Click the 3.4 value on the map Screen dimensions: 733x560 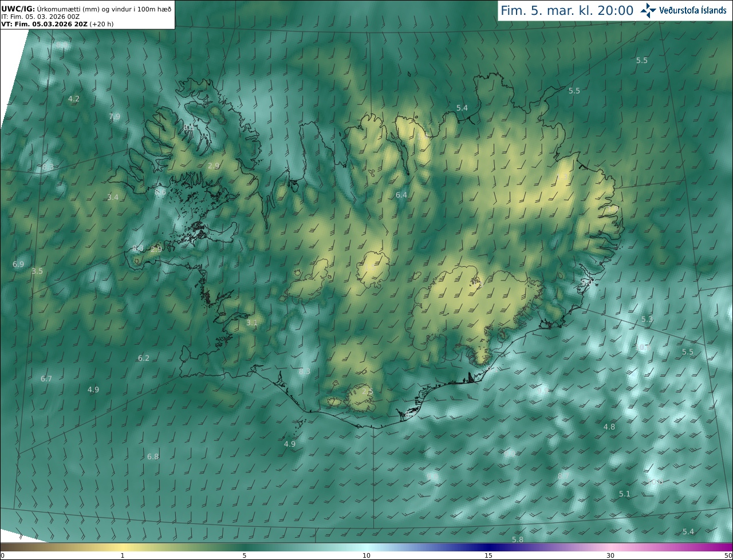(x=113, y=198)
